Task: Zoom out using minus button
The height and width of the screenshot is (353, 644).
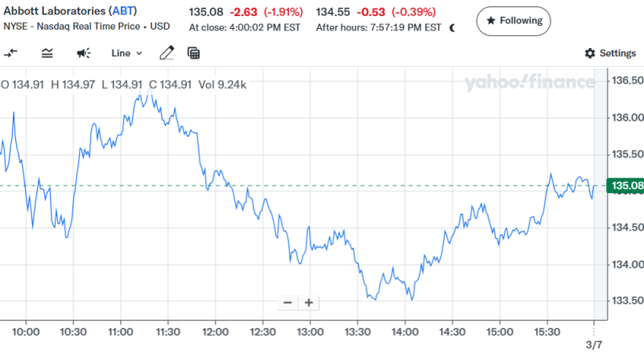Action: 287,302
